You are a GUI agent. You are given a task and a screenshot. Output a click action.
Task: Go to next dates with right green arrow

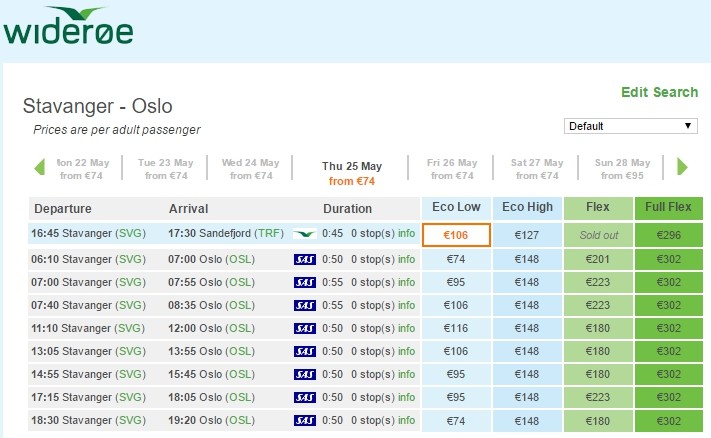click(x=683, y=167)
